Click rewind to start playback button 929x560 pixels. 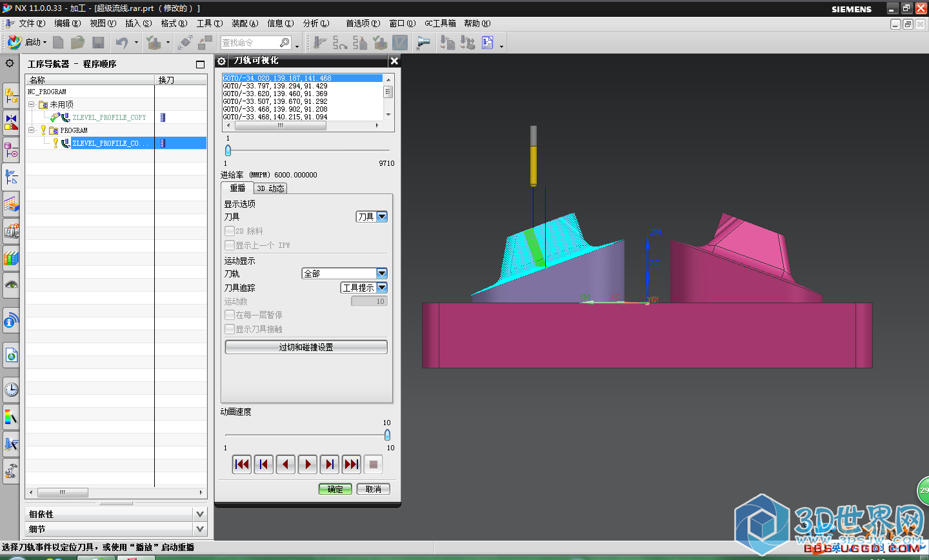point(242,464)
